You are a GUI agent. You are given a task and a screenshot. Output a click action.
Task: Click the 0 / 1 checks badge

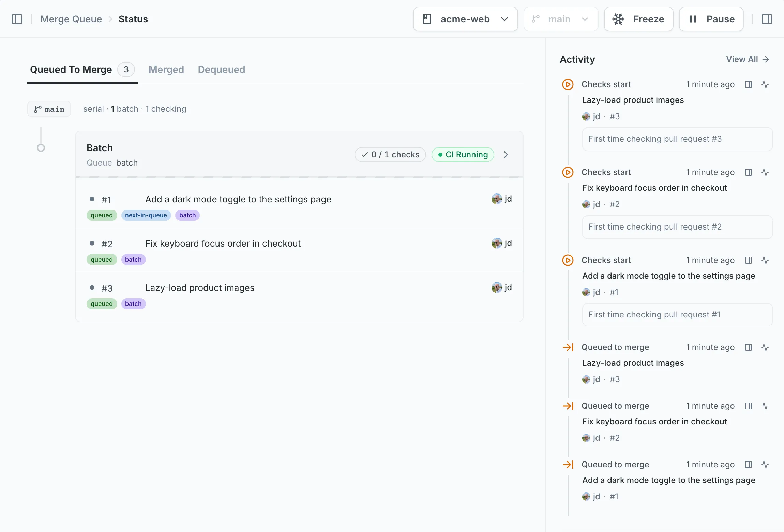click(390, 155)
